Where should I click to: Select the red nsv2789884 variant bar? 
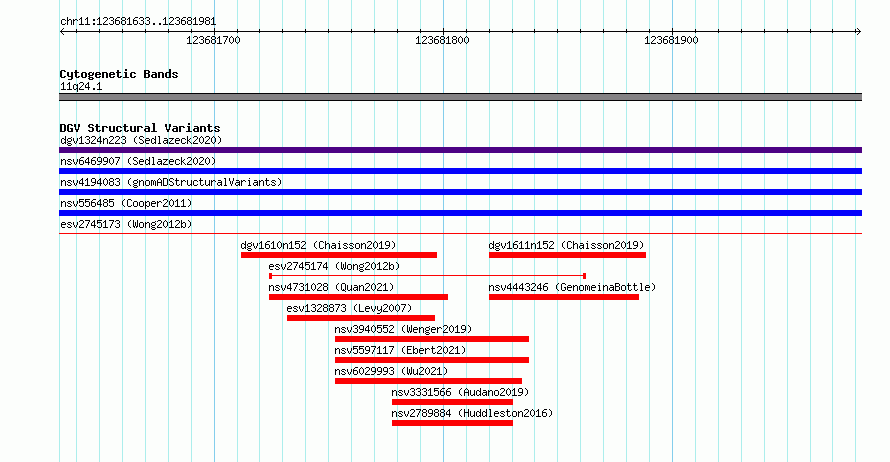tap(452, 423)
